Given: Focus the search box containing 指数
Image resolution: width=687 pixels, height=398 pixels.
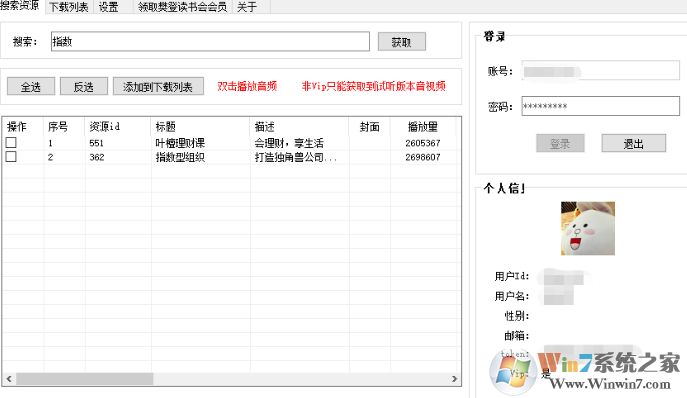Looking at the screenshot, I should (x=210, y=42).
